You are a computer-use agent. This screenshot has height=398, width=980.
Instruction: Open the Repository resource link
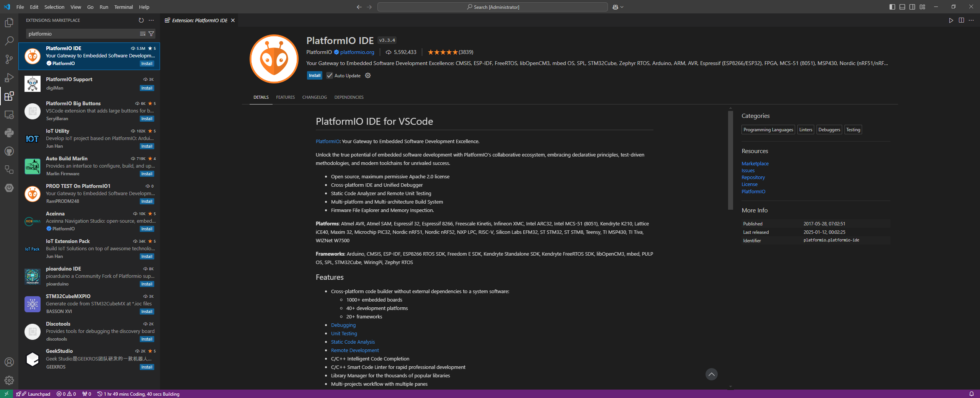pyautogui.click(x=753, y=177)
